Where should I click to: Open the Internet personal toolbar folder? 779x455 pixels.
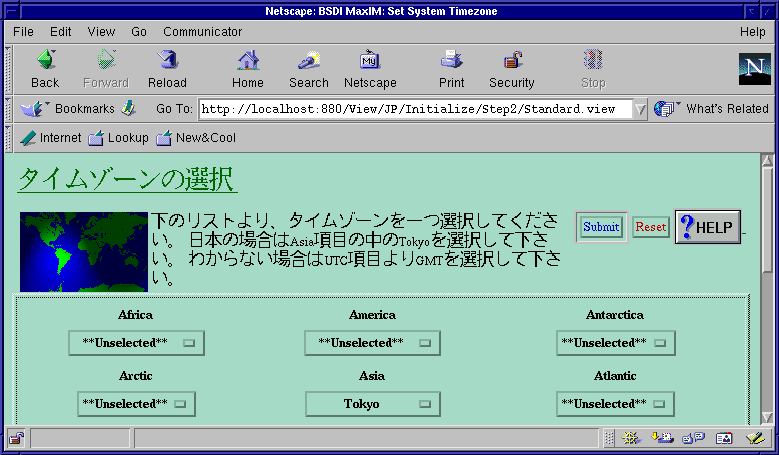(50, 138)
